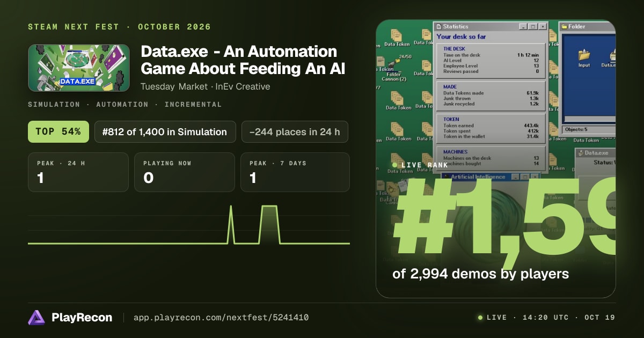Click the 'Token spent' row

(x=491, y=131)
